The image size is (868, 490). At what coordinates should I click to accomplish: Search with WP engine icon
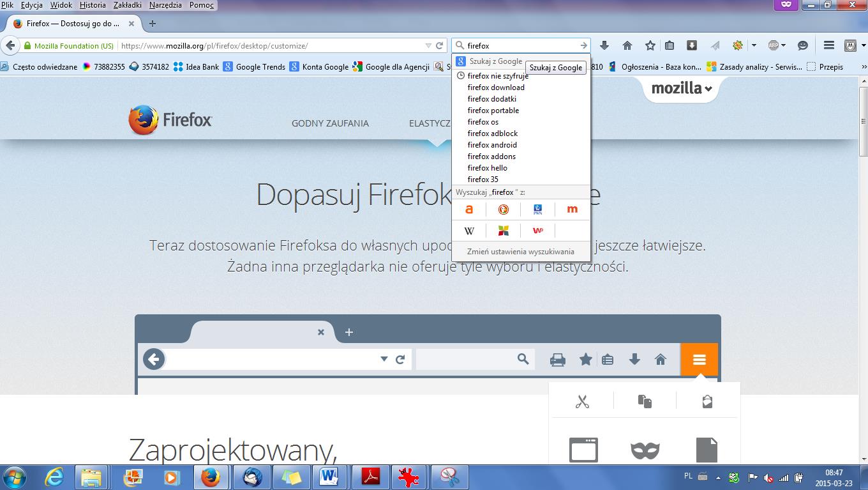[x=538, y=231]
